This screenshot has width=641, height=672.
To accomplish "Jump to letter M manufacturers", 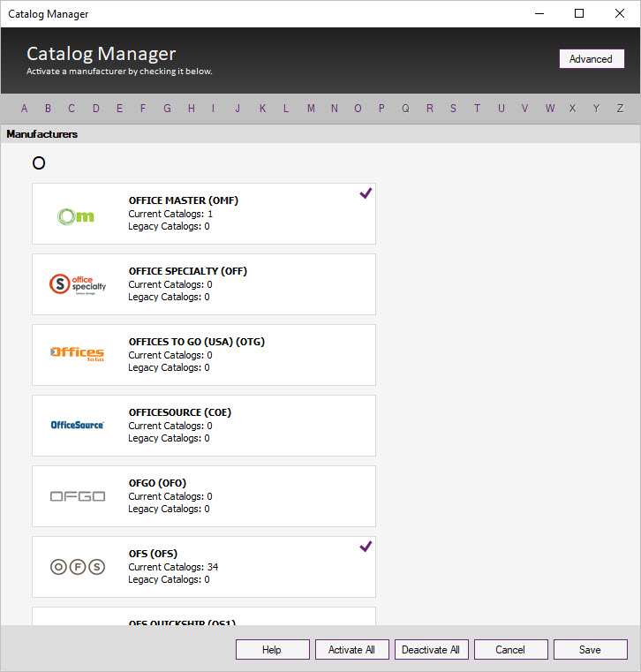I will (311, 109).
